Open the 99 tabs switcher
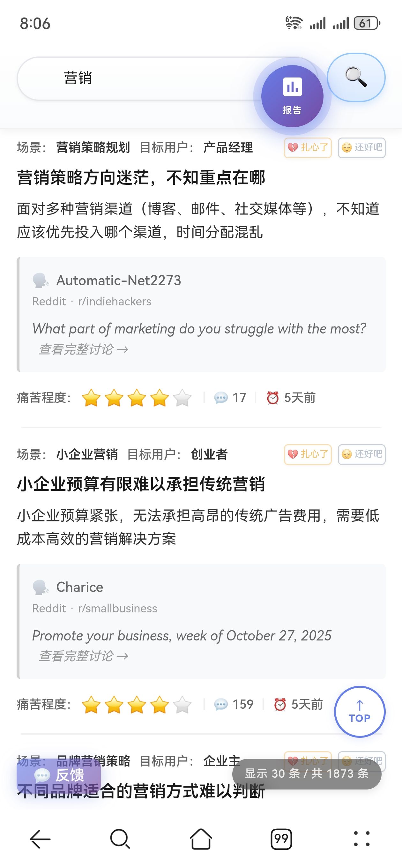The height and width of the screenshot is (868, 402). pyautogui.click(x=281, y=839)
